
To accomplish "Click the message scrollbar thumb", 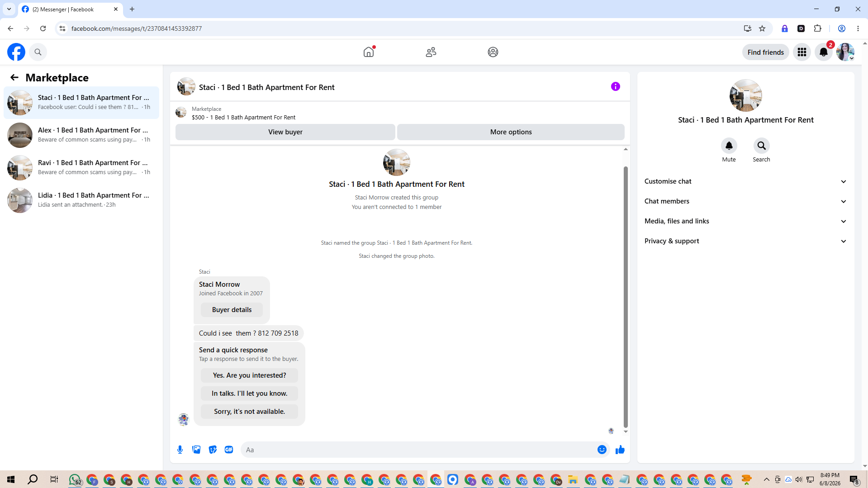I will point(626,297).
